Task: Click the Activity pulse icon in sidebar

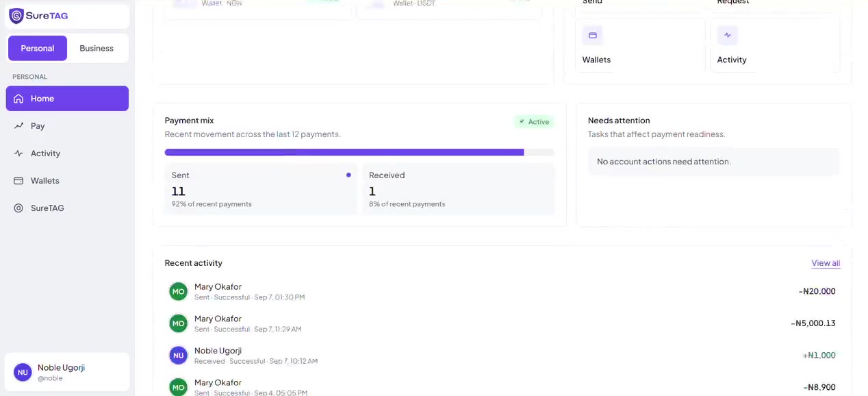Action: coord(18,153)
